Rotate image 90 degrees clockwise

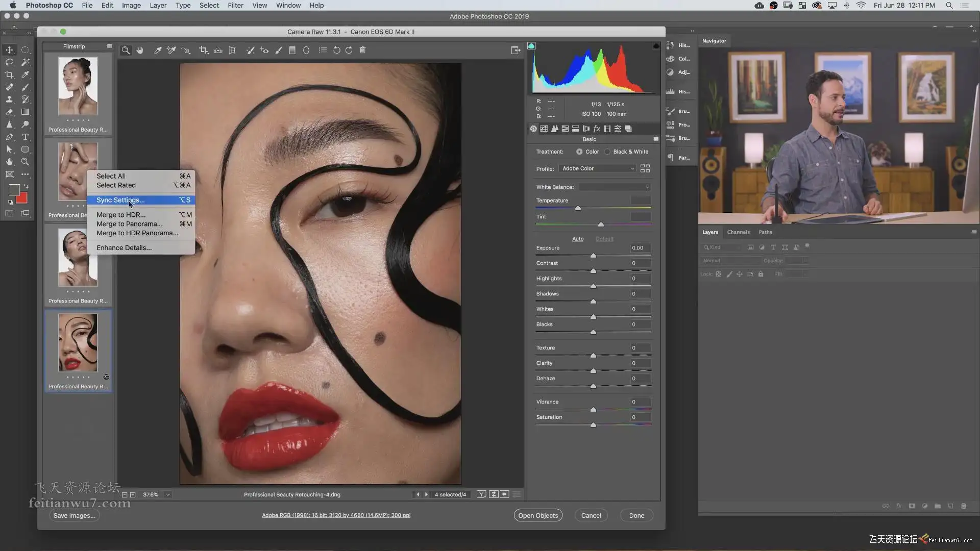point(349,50)
